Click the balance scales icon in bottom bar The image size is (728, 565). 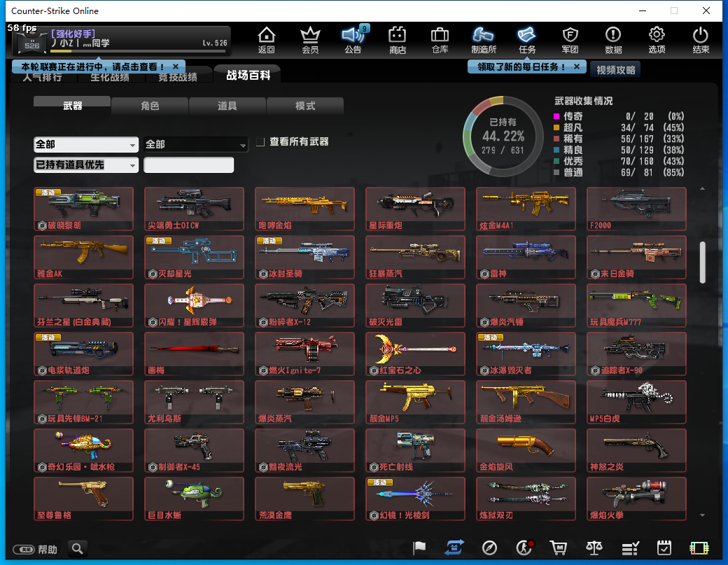point(594,548)
